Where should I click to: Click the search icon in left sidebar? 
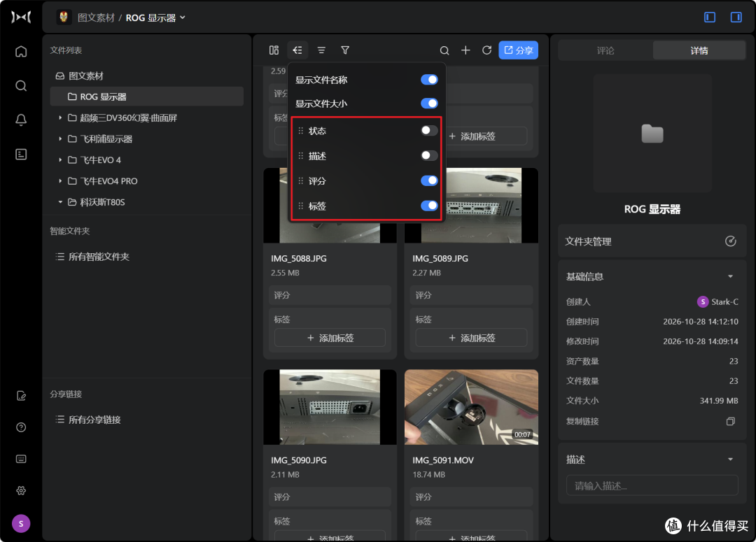click(21, 86)
